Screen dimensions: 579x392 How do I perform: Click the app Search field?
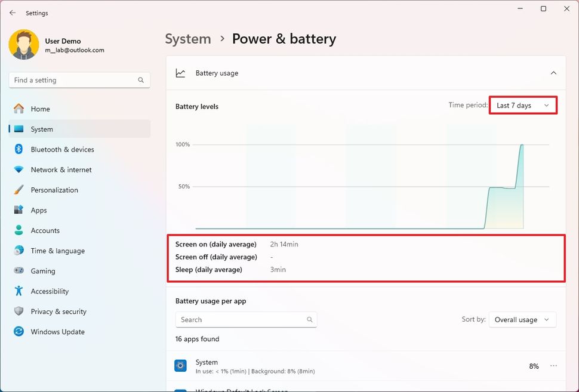pyautogui.click(x=246, y=319)
